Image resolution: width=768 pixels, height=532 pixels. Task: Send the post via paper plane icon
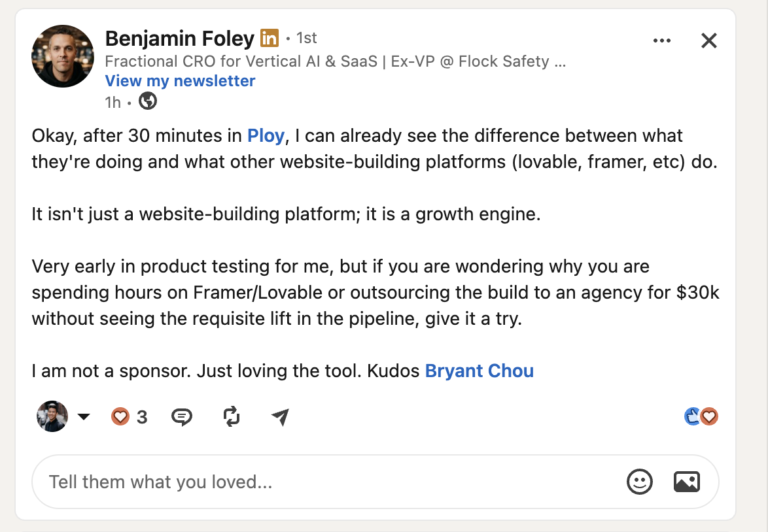coord(280,416)
